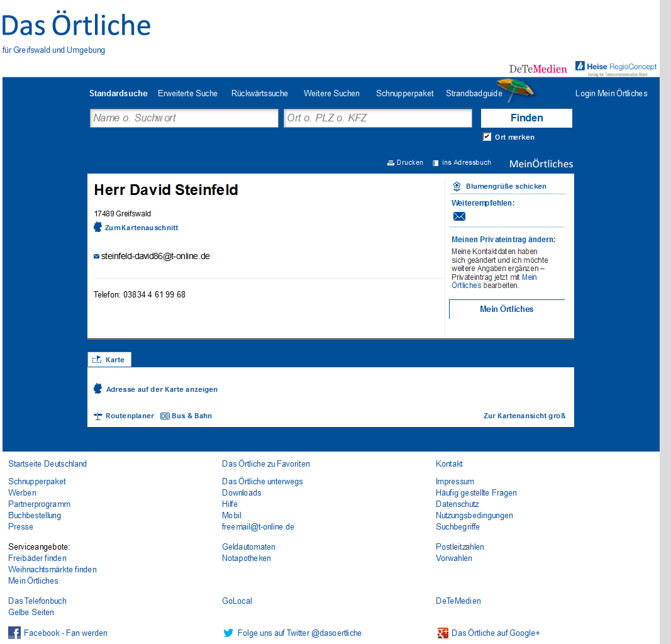Click the Postleitzahlen link
671x644 pixels.
pos(460,547)
